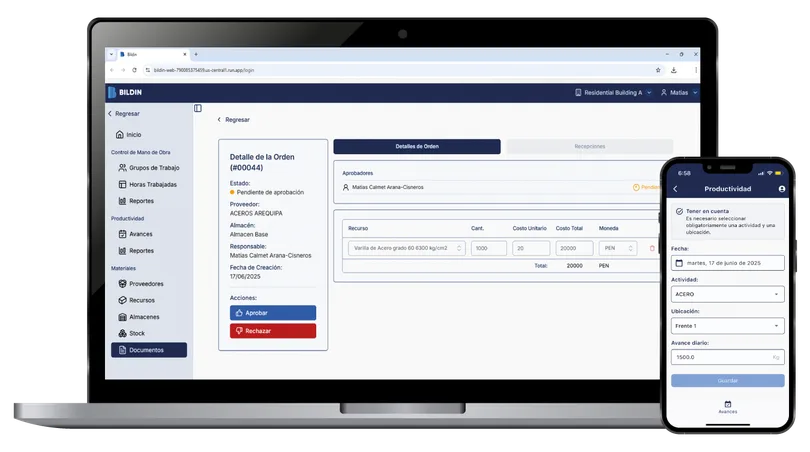Open Reportes under Productividad in sidebar
This screenshot has height=452, width=810.
click(136, 251)
